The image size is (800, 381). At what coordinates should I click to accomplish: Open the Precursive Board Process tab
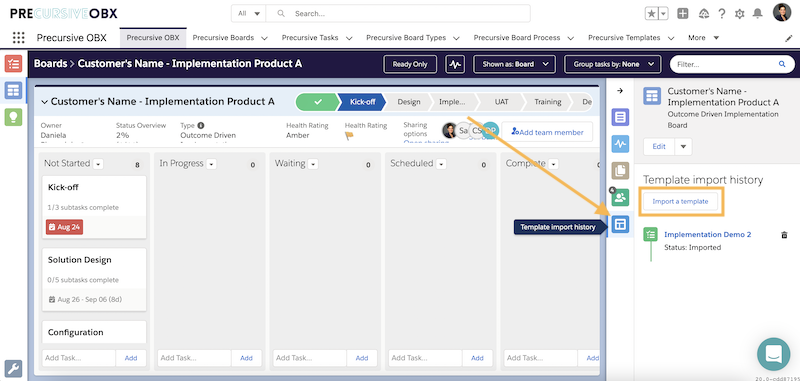517,38
